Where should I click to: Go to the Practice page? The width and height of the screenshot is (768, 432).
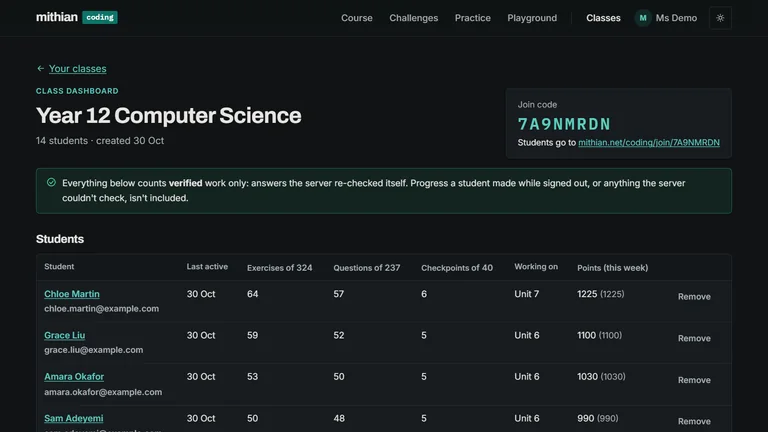[x=472, y=18]
